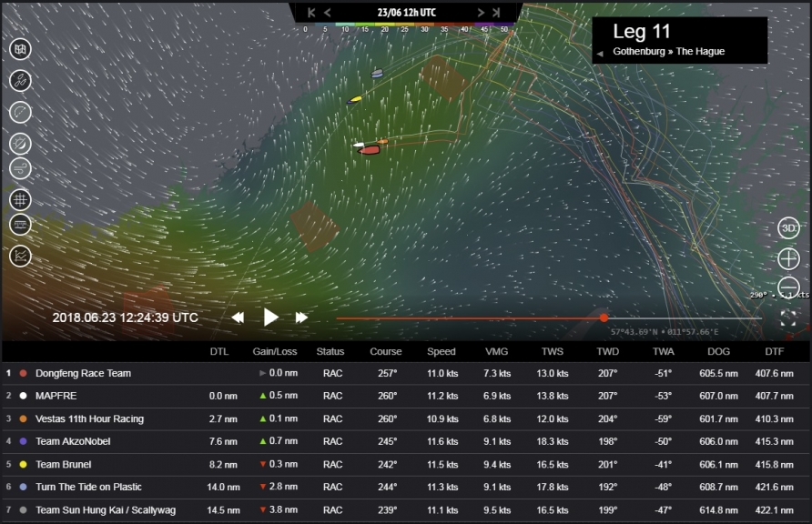Select Team Brunel in the leaderboard
Image resolution: width=812 pixels, height=524 pixels.
(x=406, y=464)
